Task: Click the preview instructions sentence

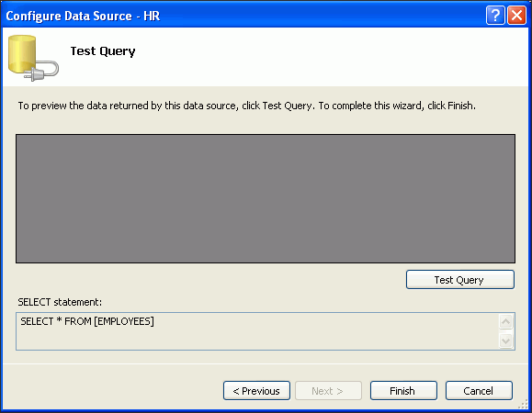Action: 246,106
